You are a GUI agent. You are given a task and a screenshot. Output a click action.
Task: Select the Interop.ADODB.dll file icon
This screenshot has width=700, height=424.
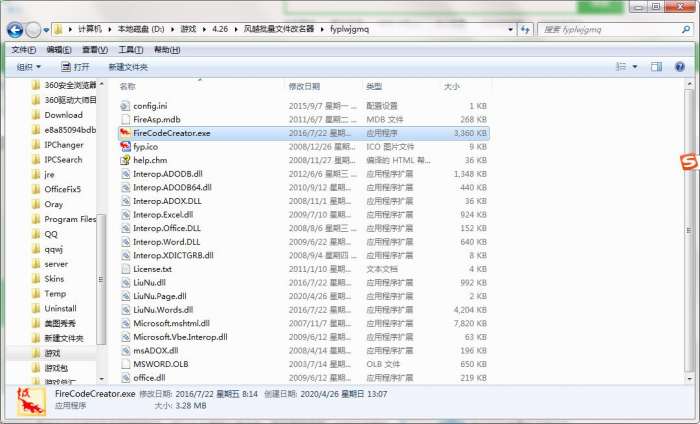coord(125,174)
